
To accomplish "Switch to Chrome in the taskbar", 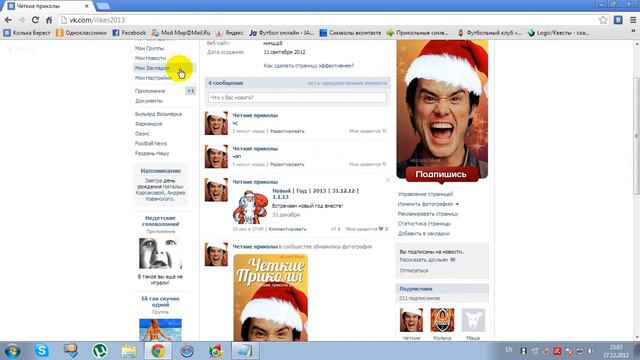I will 158,351.
